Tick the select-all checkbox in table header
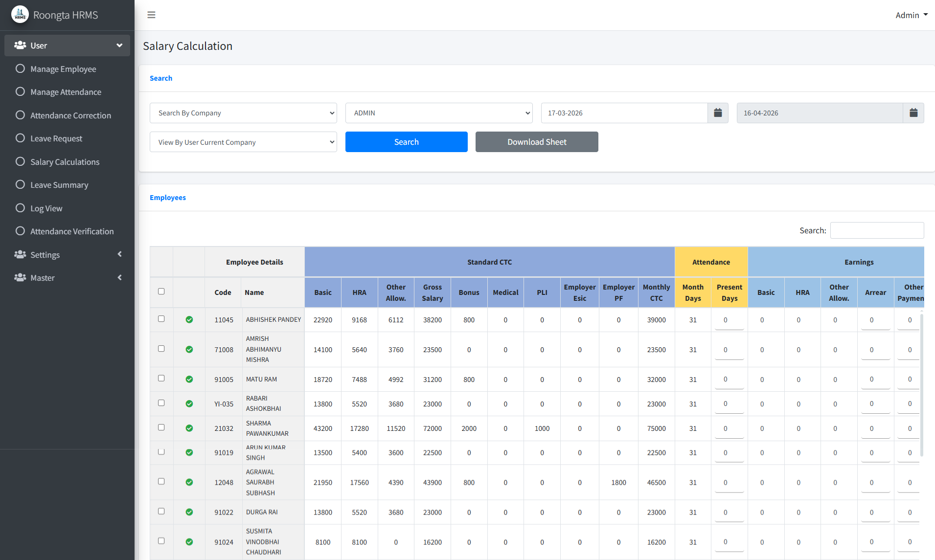Image resolution: width=935 pixels, height=560 pixels. (161, 291)
